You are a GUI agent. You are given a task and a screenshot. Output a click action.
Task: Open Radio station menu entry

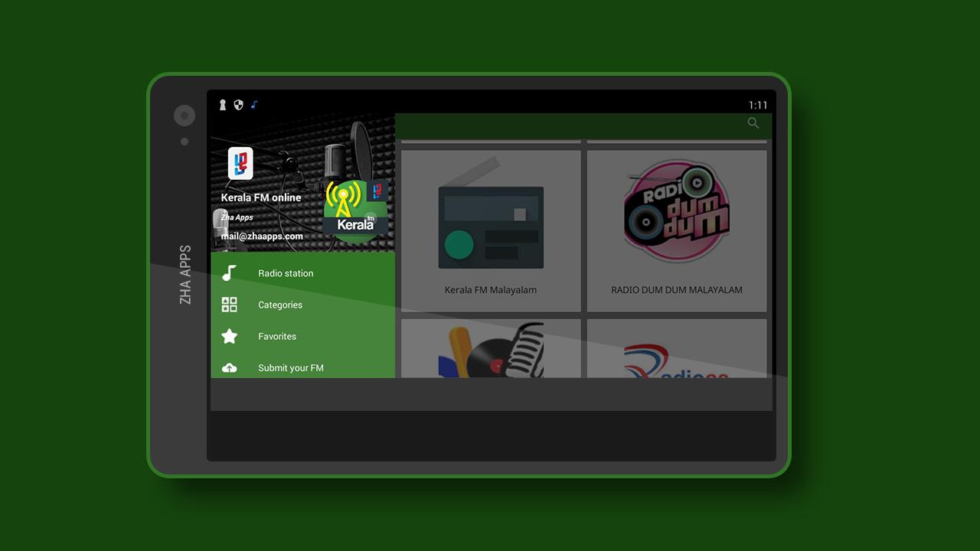[303, 273]
